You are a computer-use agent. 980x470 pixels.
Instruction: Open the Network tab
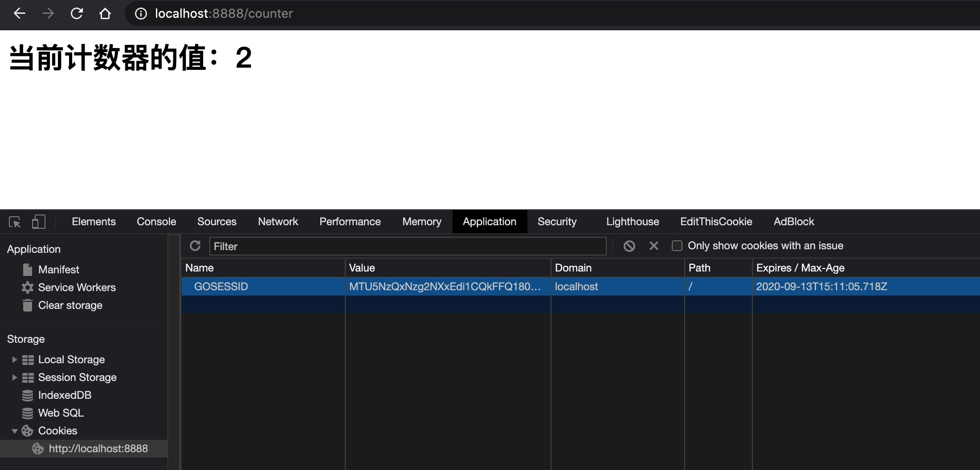(278, 222)
